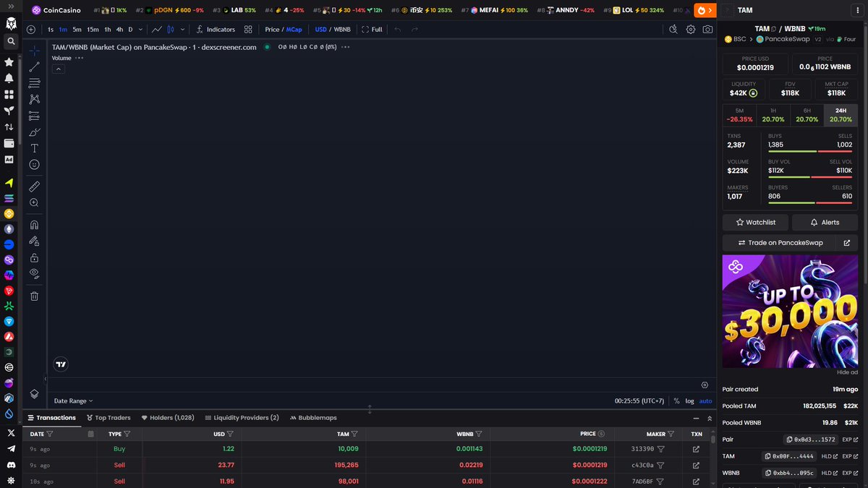868x488 pixels.
Task: Filter transactions by USD column
Action: click(230, 434)
